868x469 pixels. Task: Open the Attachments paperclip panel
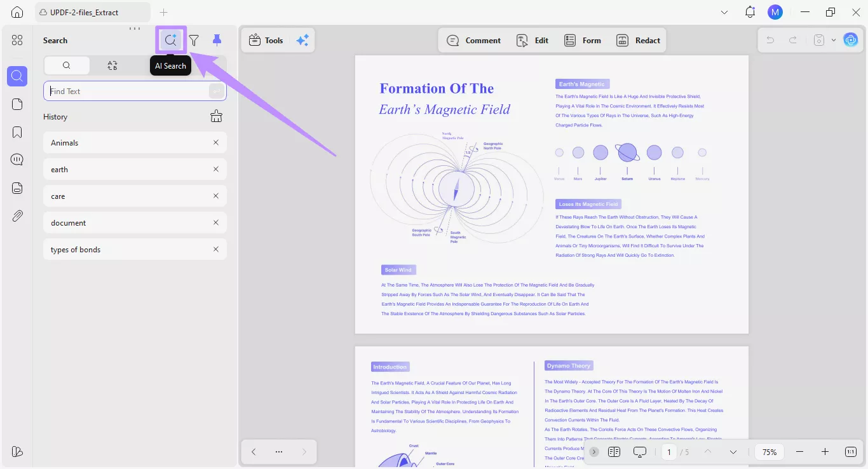(17, 216)
